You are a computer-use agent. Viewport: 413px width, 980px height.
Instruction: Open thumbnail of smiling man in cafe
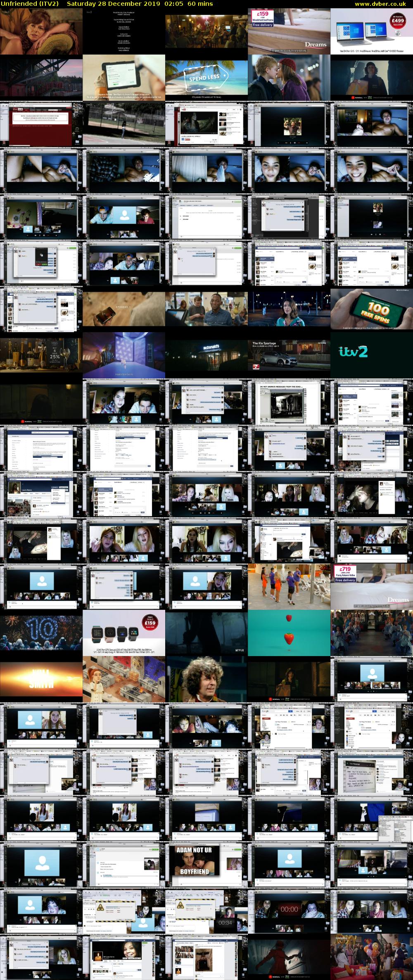click(206, 309)
